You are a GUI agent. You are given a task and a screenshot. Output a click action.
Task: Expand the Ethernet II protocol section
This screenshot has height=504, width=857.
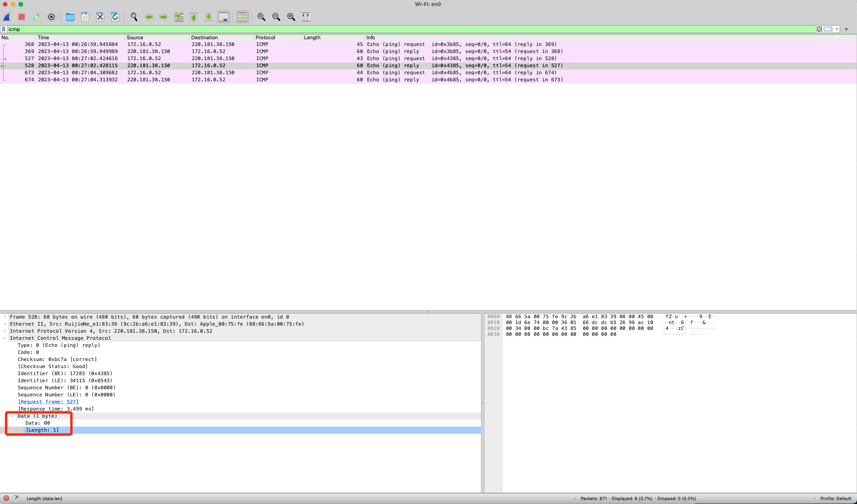pyautogui.click(x=4, y=324)
